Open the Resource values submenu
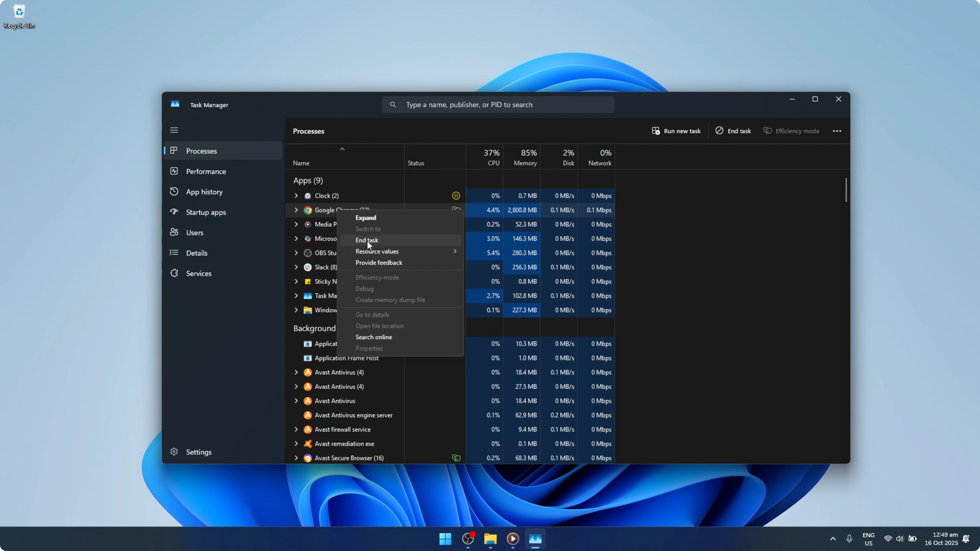The height and width of the screenshot is (551, 980). (400, 251)
